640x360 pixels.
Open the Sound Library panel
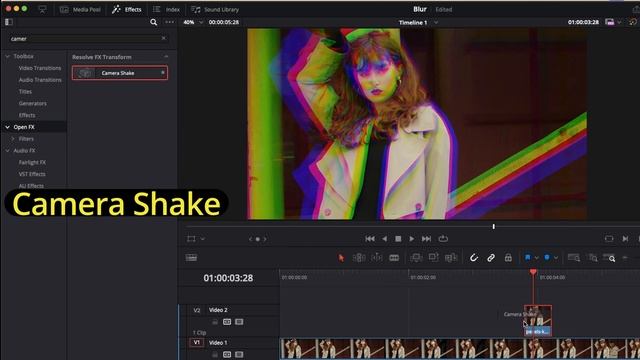coord(215,9)
